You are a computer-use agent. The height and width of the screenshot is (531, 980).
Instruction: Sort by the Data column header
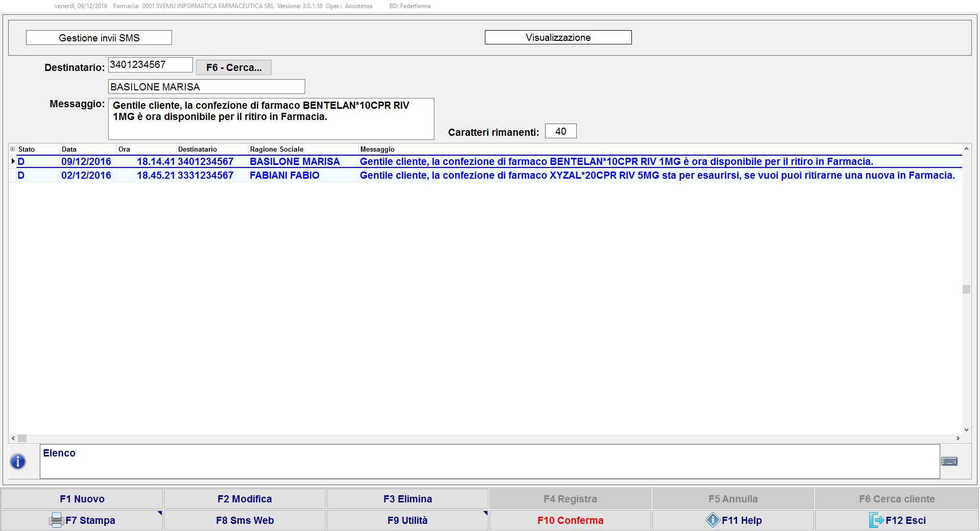point(69,149)
